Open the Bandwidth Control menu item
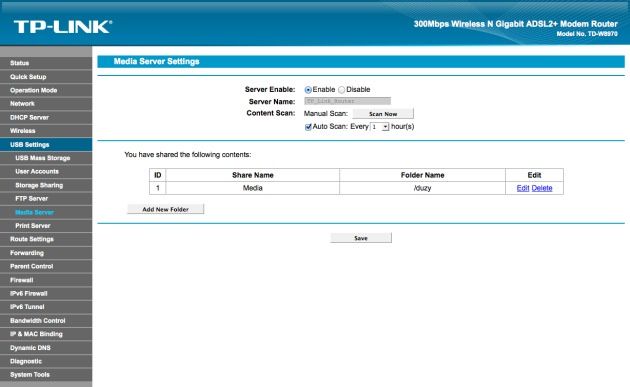The image size is (630, 387). (x=46, y=321)
